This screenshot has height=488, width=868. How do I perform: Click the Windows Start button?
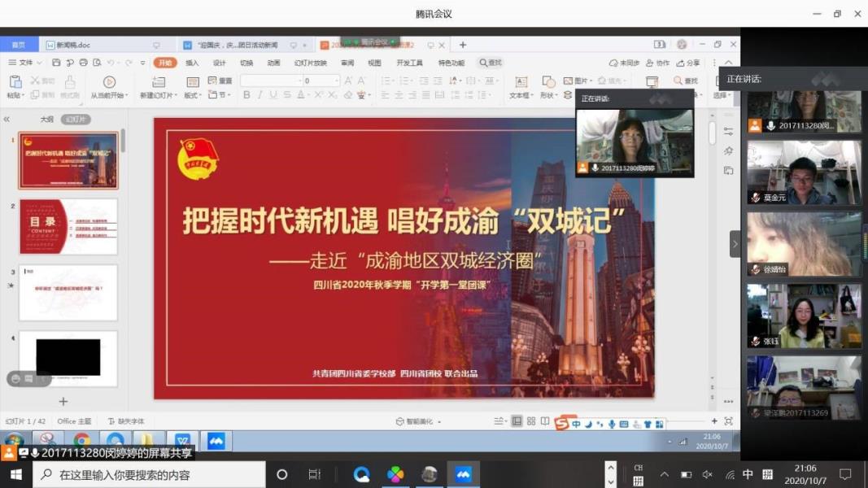coord(15,475)
